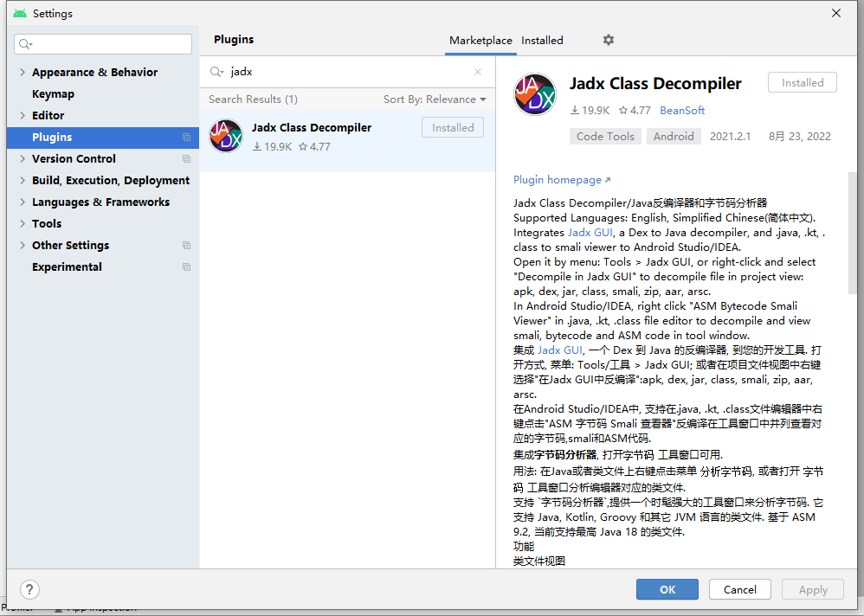Click OK to confirm settings

(667, 589)
